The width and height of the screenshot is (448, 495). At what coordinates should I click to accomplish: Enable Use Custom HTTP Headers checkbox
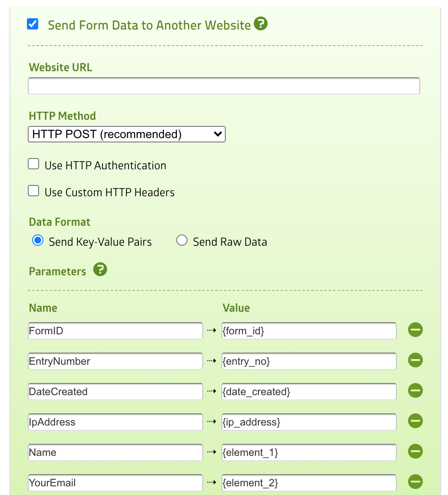[33, 191]
